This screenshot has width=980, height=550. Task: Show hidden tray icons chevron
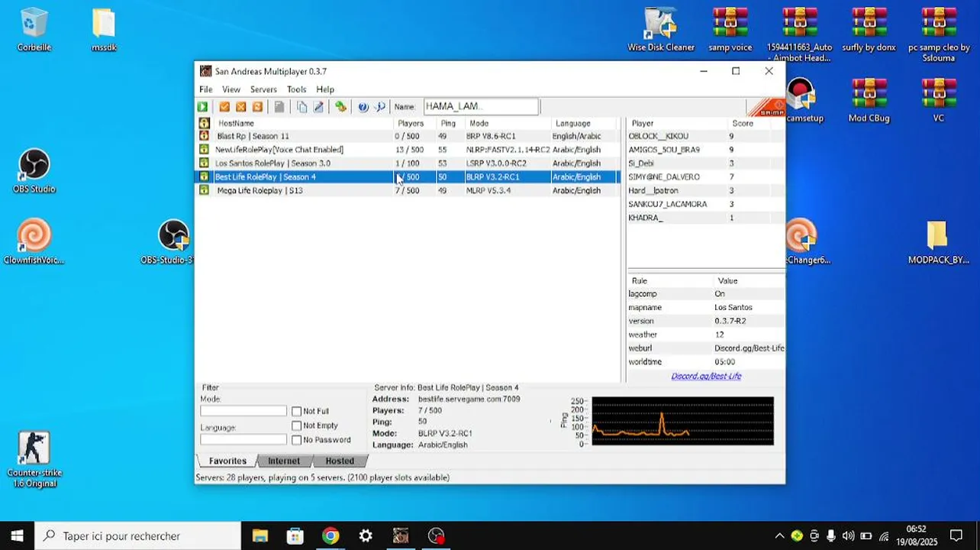point(779,536)
